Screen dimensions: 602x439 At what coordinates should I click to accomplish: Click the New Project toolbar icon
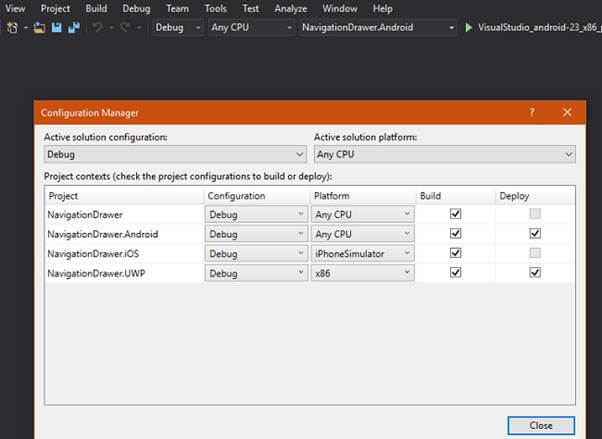pos(12,28)
